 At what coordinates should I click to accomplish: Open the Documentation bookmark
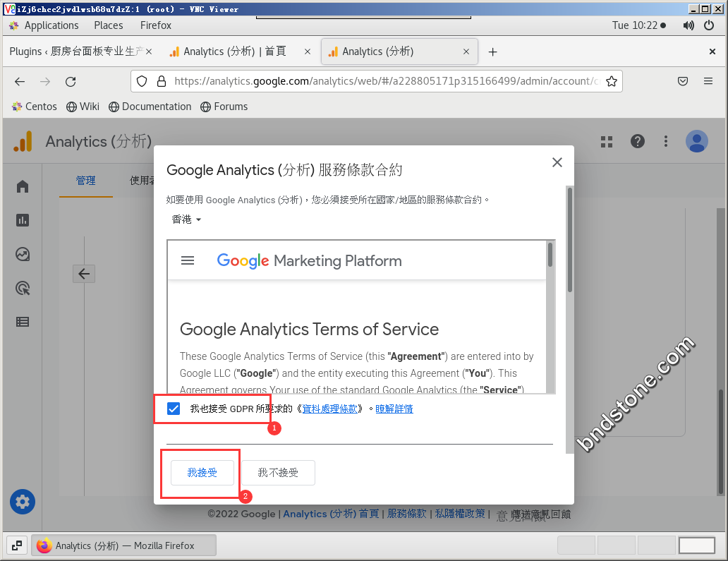tap(150, 107)
